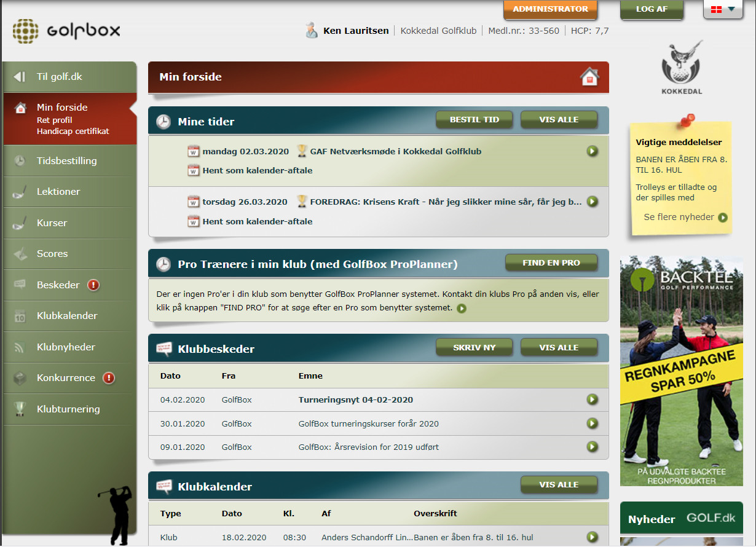This screenshot has height=547, width=756.
Task: Click the speech bubble icon beside Klubkalender heading
Action: pyautogui.click(x=163, y=487)
